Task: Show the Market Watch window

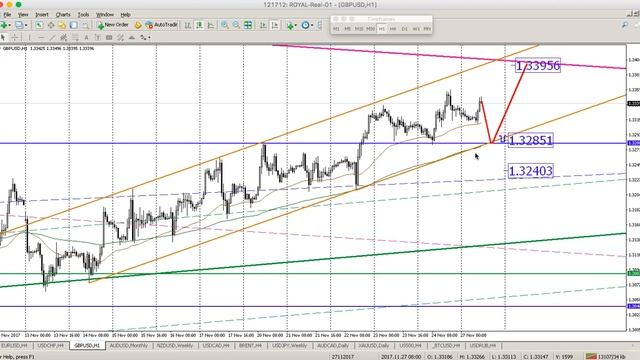Action: tap(39, 25)
